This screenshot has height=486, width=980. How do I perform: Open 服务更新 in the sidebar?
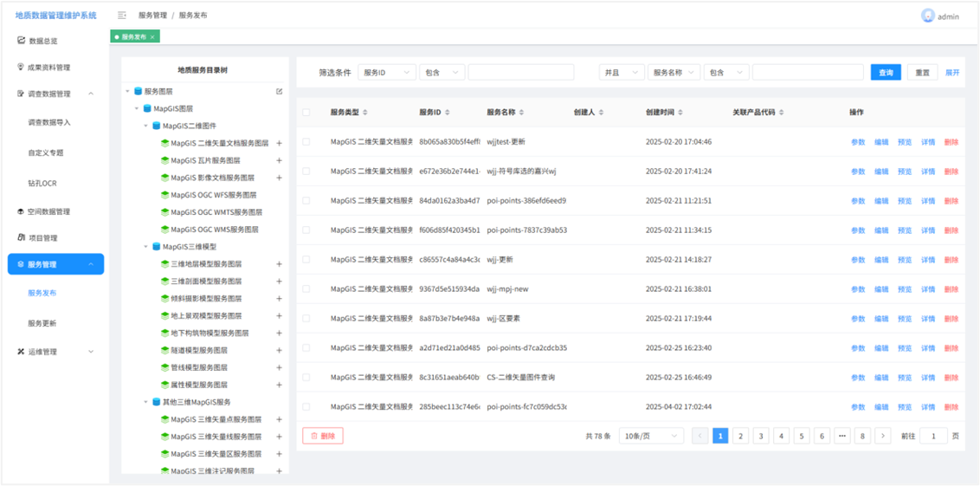(x=42, y=323)
